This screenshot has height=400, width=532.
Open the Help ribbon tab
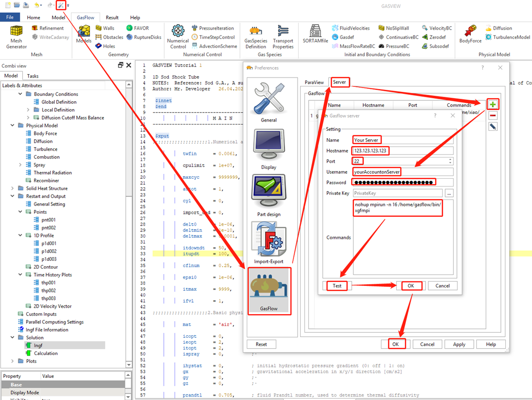tap(135, 17)
